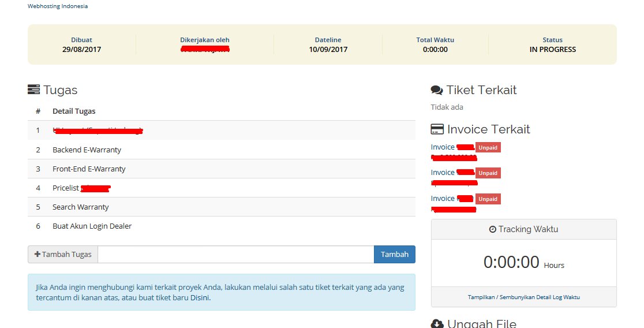Click the Tiket Terkait chat bubbles icon

437,90
